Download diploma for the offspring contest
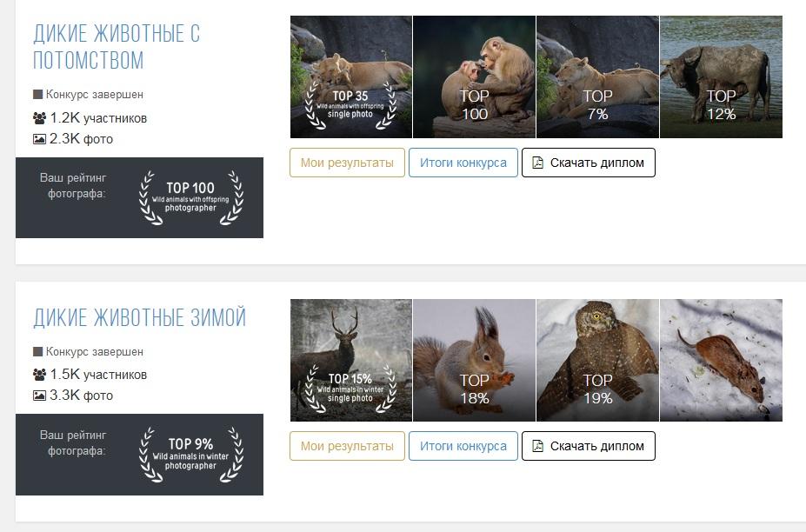The image size is (806, 532). 589,163
